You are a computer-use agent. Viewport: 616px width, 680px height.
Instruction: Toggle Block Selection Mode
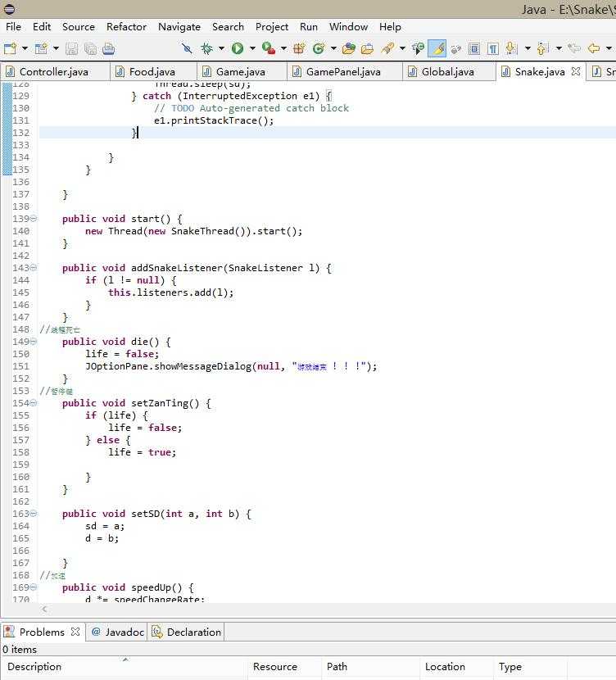click(x=474, y=48)
